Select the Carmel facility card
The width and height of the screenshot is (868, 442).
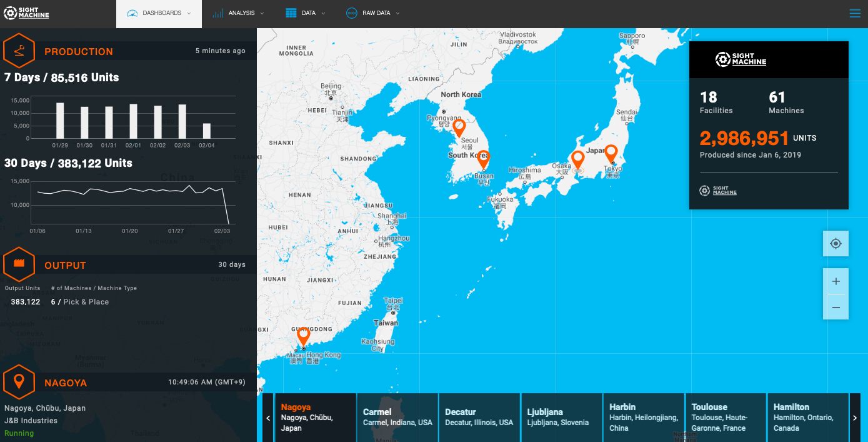397,417
